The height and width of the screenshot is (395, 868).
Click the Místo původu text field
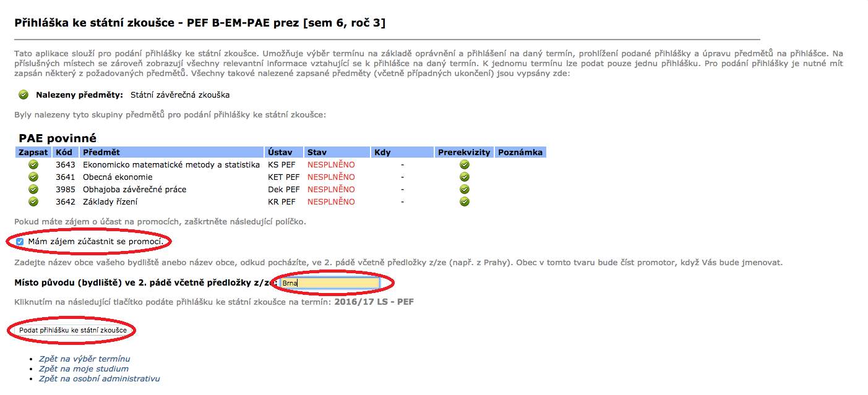(x=329, y=283)
